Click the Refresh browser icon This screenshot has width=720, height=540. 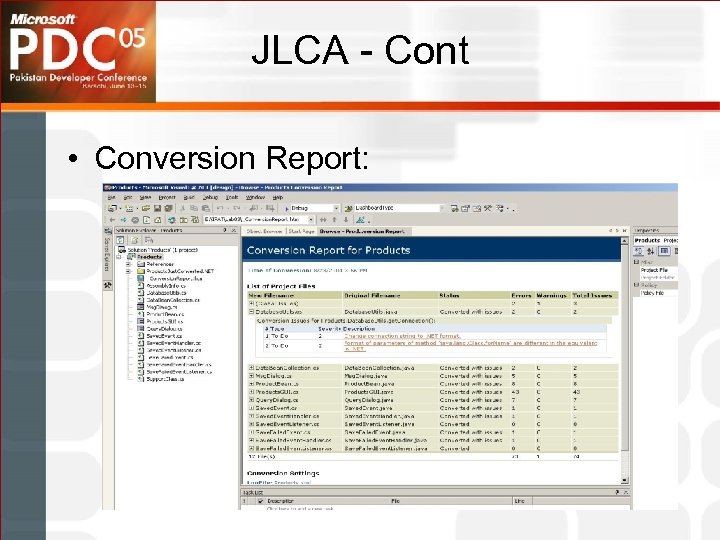click(x=146, y=220)
